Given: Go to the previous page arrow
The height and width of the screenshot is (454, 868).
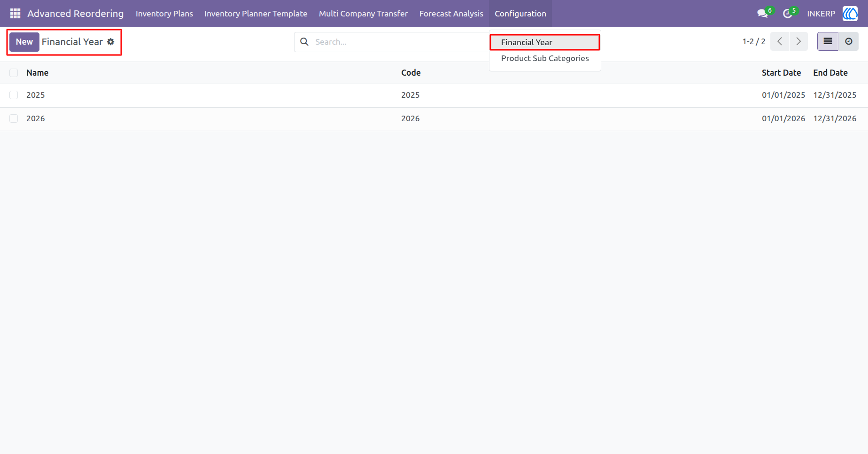Looking at the screenshot, I should click(x=780, y=41).
